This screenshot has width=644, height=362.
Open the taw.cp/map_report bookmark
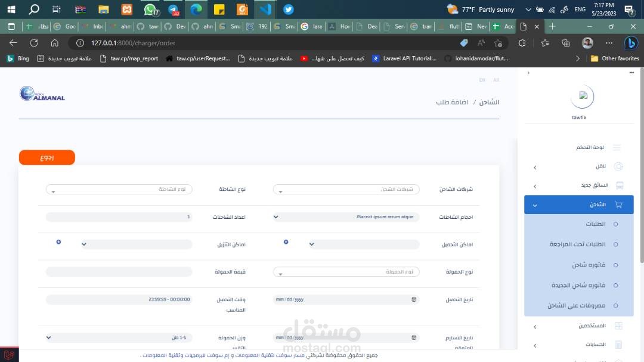coord(129,58)
